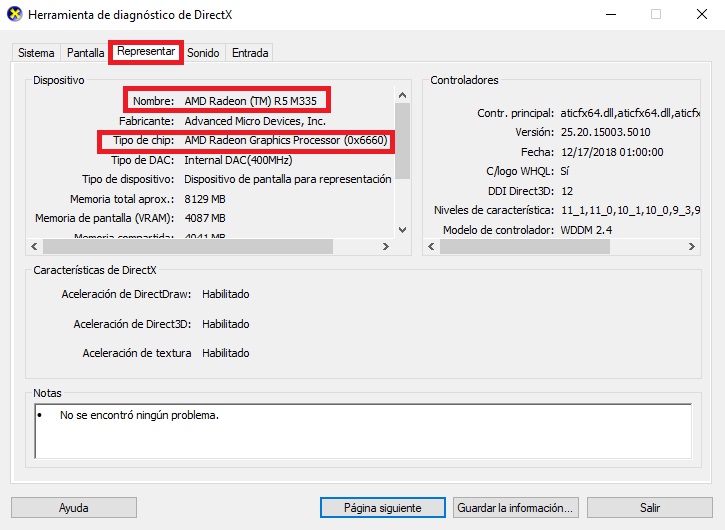725x530 pixels.
Task: Open the Pantalla tab
Action: pyautogui.click(x=86, y=53)
